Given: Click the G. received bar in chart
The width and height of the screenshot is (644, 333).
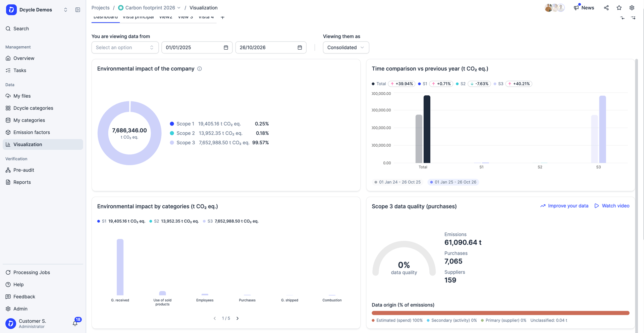Looking at the screenshot, I should (x=120, y=267).
